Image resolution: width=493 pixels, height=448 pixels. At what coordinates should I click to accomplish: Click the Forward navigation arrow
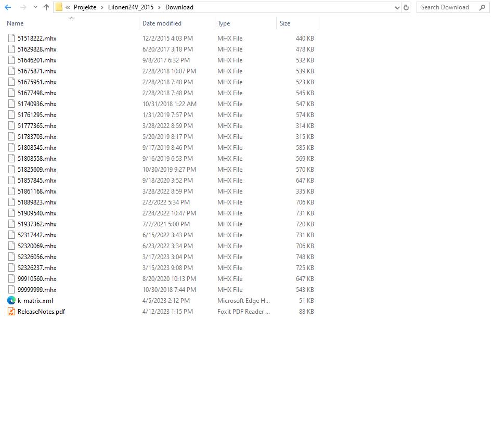[23, 7]
